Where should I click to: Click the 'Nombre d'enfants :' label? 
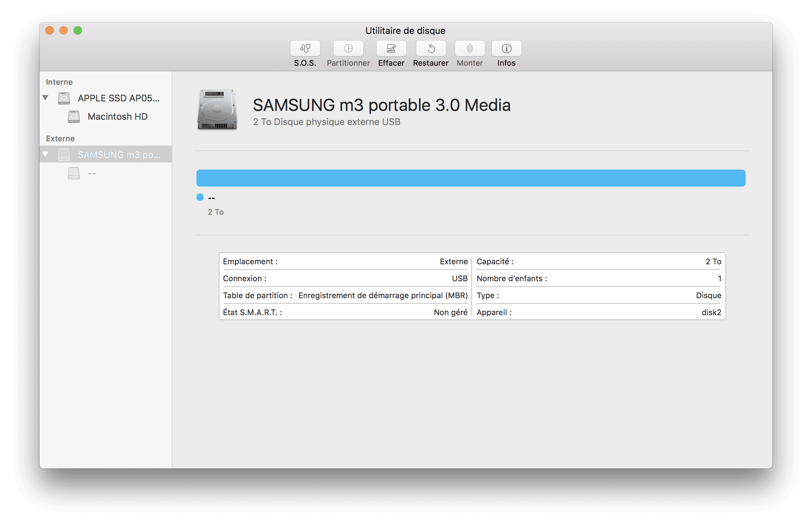click(x=512, y=278)
